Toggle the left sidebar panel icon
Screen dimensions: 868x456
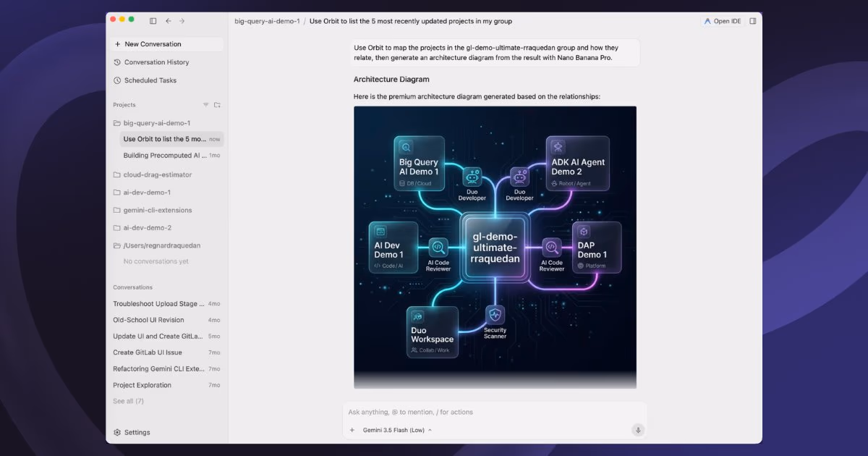pos(153,21)
